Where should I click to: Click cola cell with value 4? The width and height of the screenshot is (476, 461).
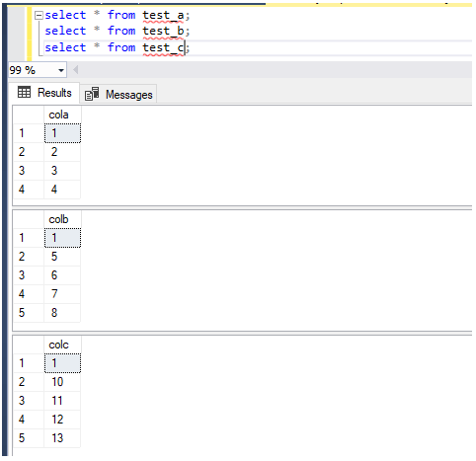coord(62,190)
